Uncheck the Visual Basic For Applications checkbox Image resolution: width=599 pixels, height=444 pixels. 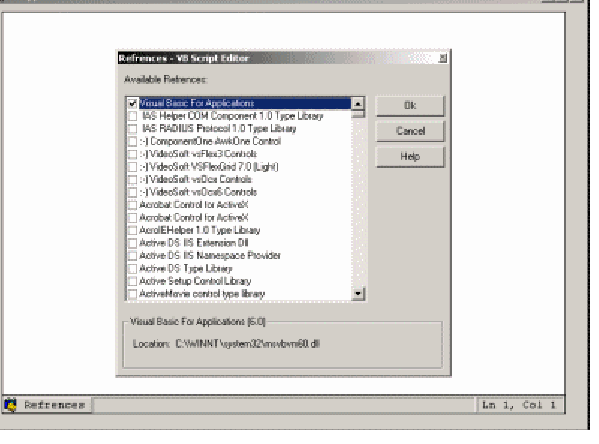[133, 103]
